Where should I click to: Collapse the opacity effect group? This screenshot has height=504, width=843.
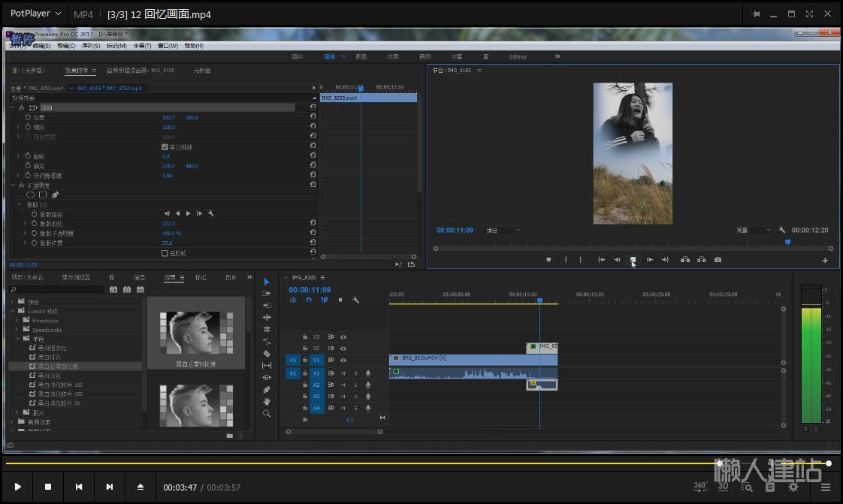coord(13,185)
